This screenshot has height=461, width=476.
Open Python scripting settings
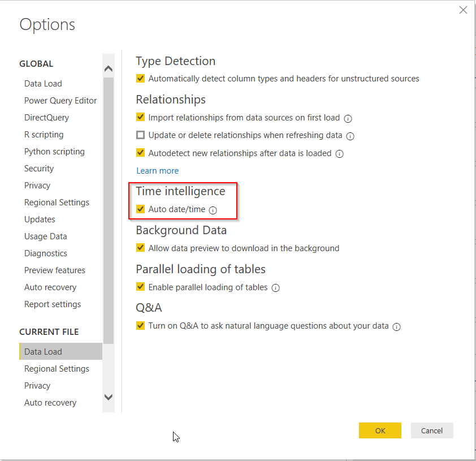click(x=54, y=151)
